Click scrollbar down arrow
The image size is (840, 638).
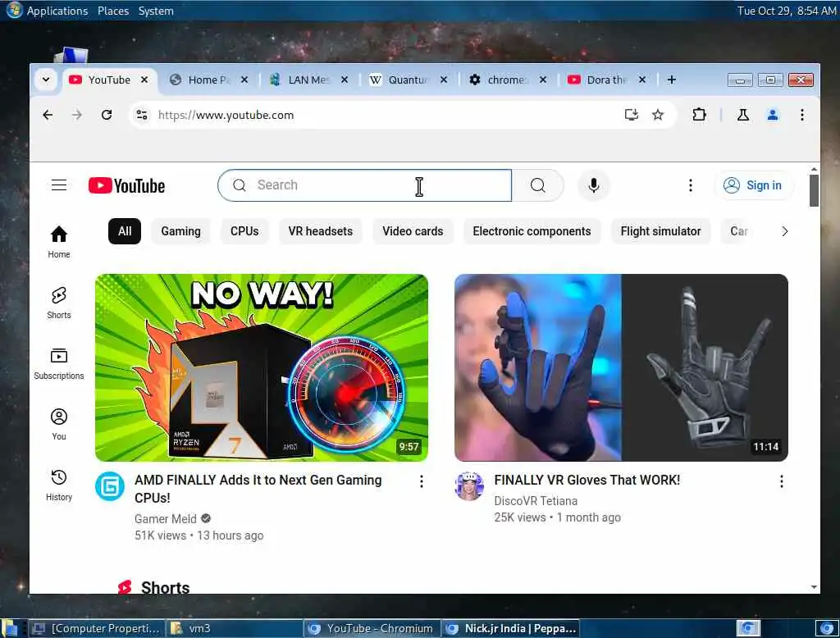coord(814,588)
